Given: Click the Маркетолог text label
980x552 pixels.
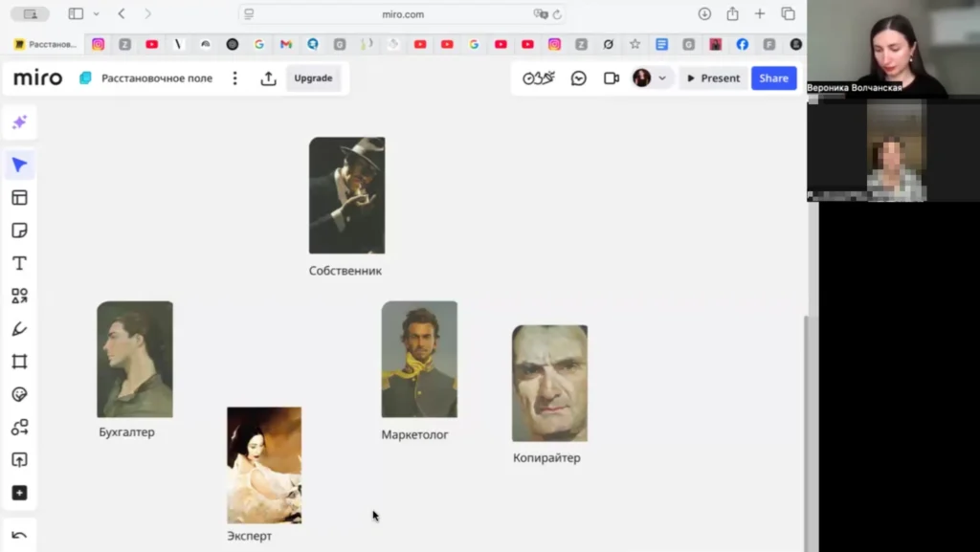Looking at the screenshot, I should [415, 434].
